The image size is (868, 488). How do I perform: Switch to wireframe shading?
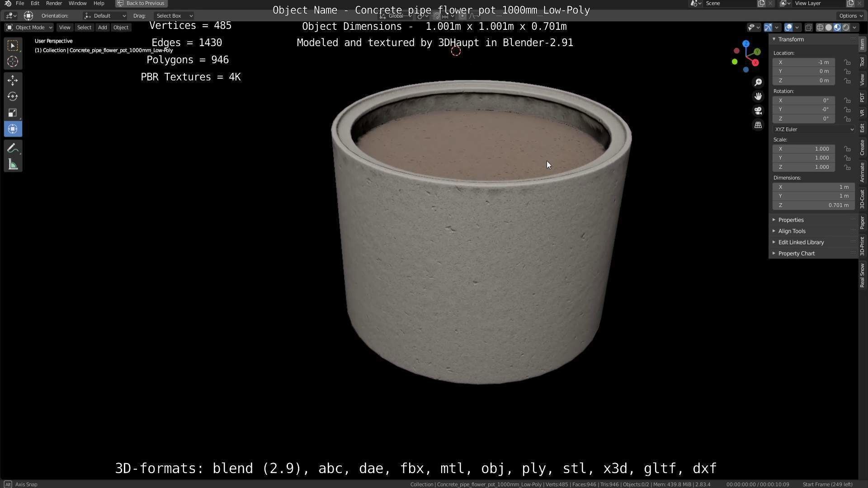[820, 28]
